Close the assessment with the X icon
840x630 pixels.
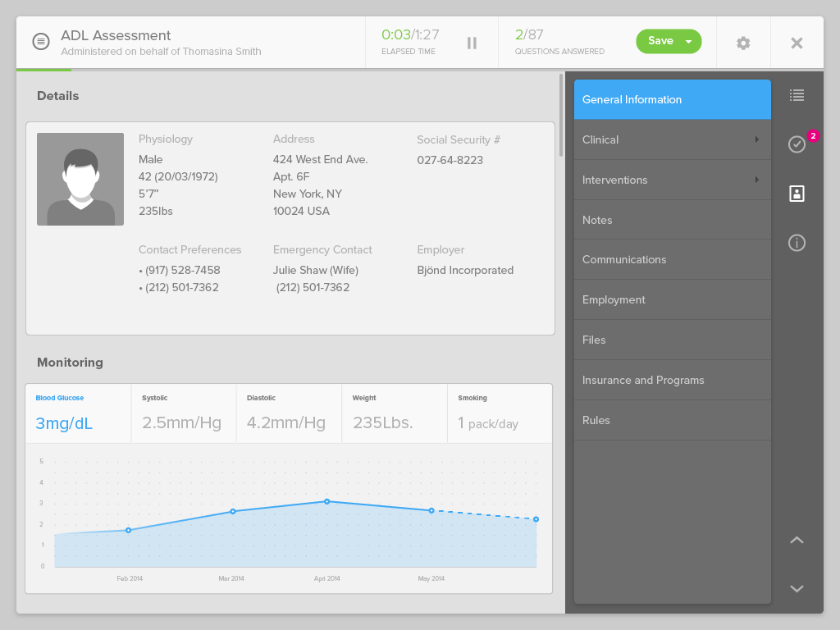coord(797,43)
